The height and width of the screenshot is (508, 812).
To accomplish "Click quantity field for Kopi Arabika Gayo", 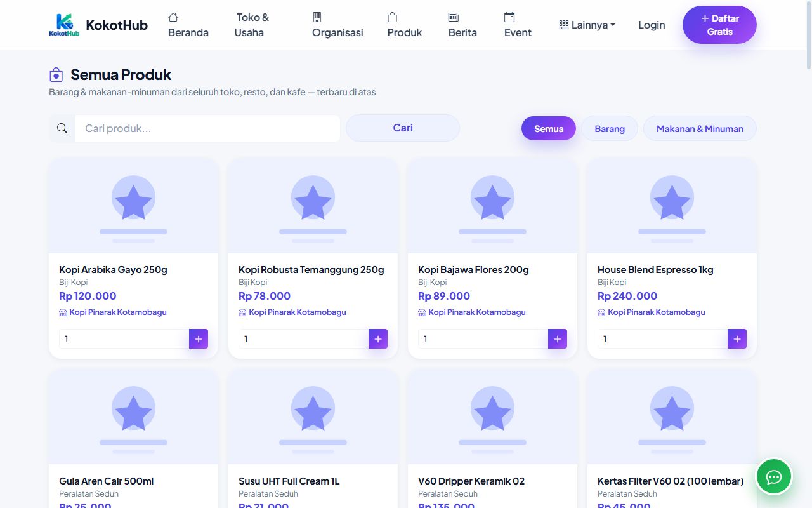I will tap(124, 339).
